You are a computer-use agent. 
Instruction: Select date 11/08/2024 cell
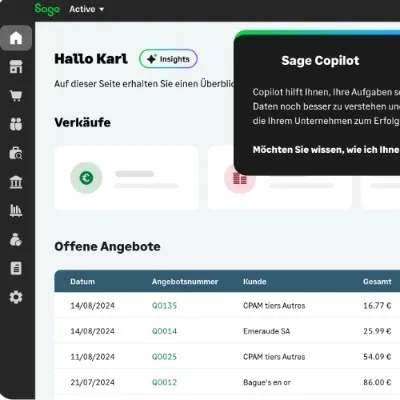(x=92, y=357)
